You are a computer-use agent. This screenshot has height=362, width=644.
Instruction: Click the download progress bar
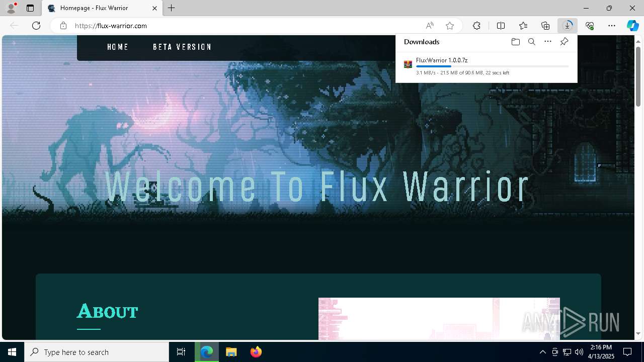pyautogui.click(x=493, y=66)
